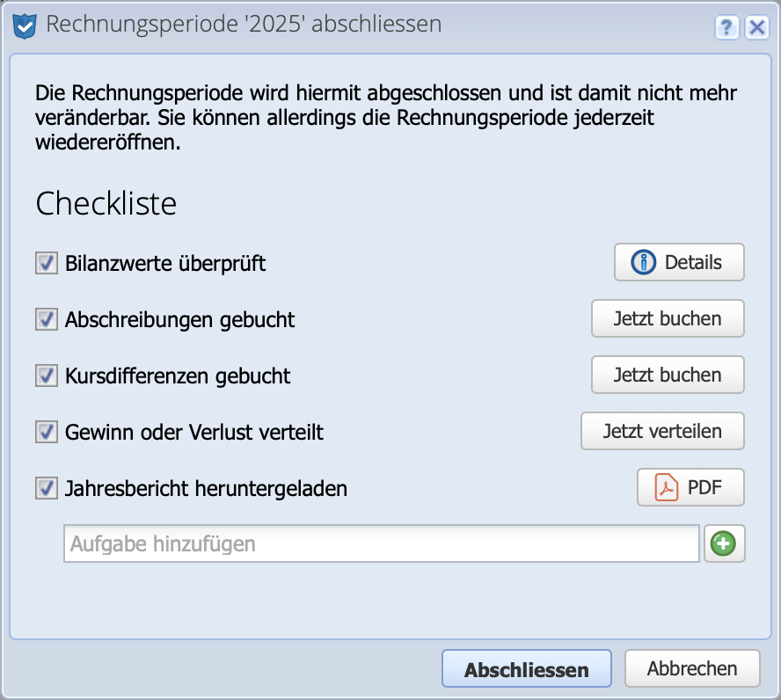Open the Details for Bilanzwerte
This screenshot has height=700, width=781.
[x=679, y=261]
